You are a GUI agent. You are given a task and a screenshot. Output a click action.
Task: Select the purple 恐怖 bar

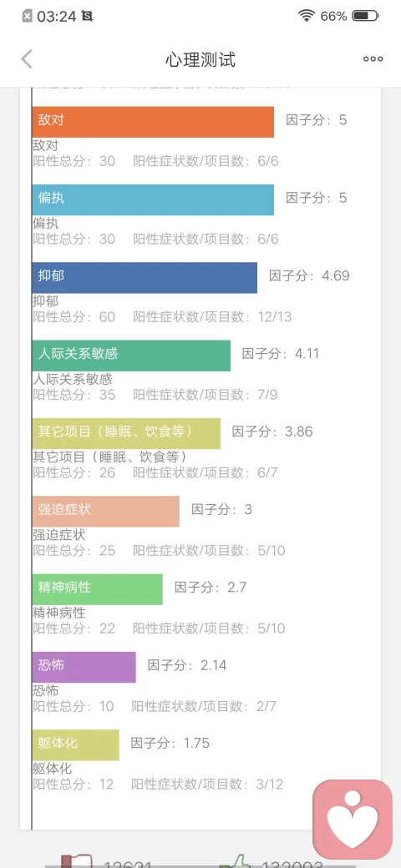(84, 667)
